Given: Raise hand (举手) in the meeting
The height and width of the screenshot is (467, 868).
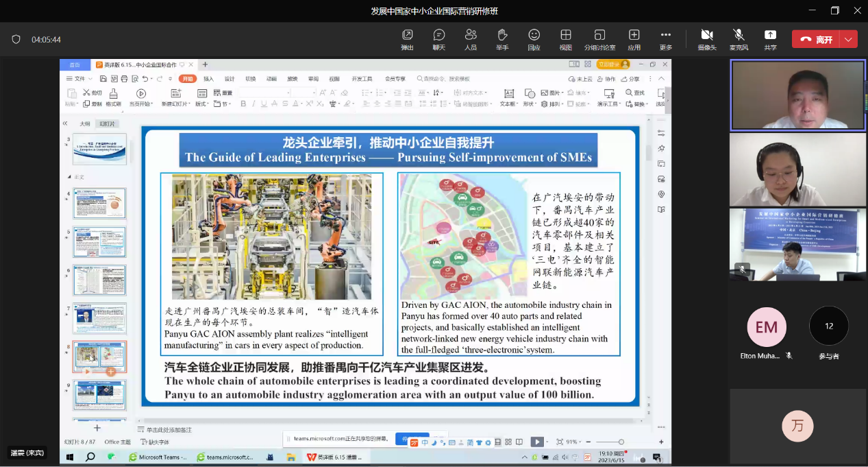Looking at the screenshot, I should coord(502,39).
